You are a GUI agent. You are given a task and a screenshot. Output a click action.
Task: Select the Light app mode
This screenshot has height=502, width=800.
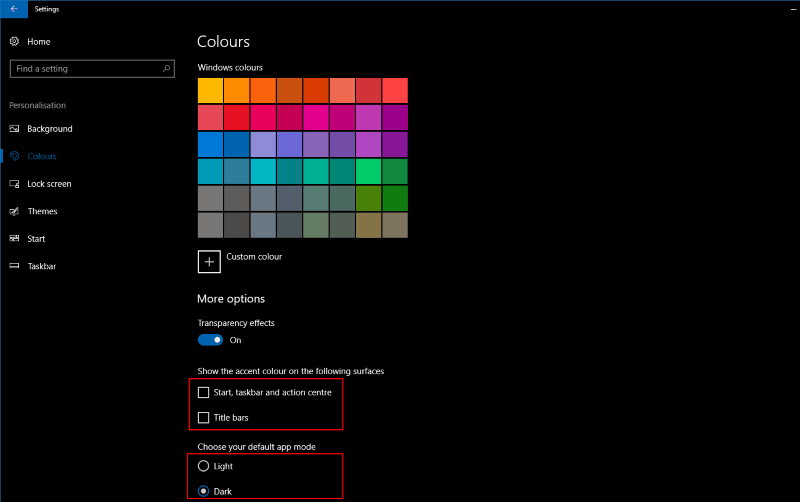204,466
